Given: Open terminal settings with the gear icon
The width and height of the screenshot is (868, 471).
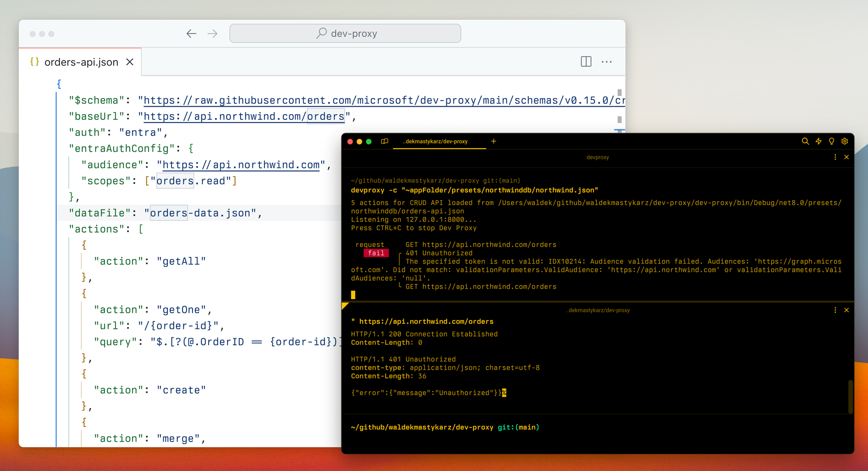Looking at the screenshot, I should [845, 141].
